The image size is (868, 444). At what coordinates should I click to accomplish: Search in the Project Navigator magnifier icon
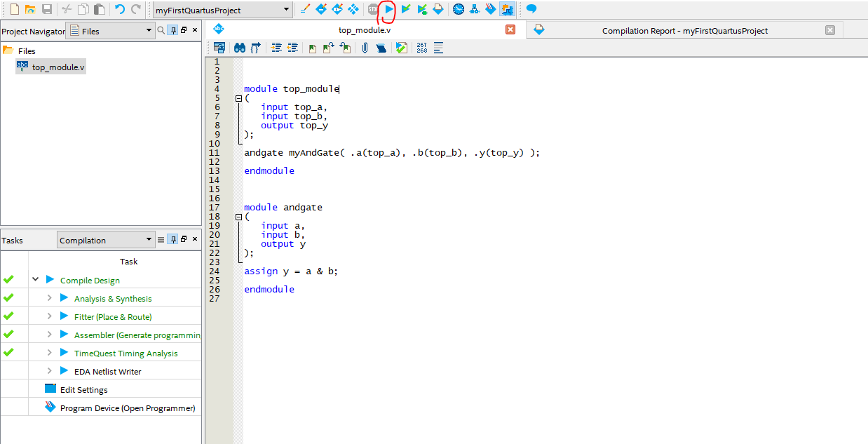(x=161, y=31)
